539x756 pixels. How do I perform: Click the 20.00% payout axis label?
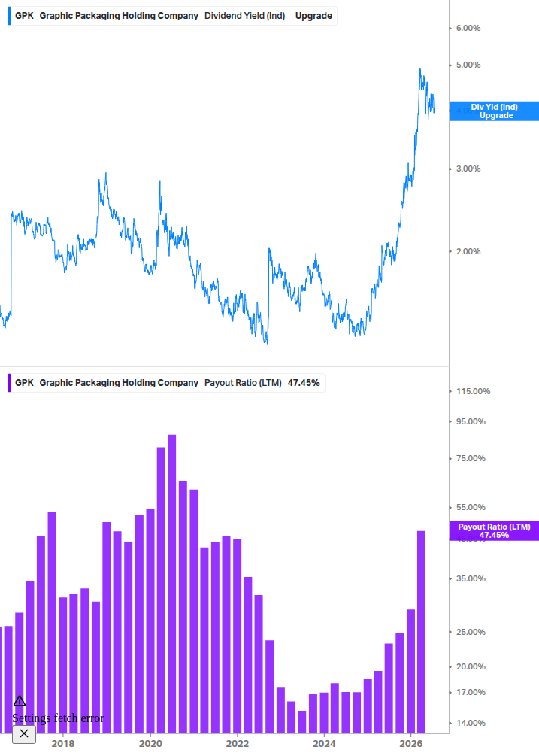(471, 666)
